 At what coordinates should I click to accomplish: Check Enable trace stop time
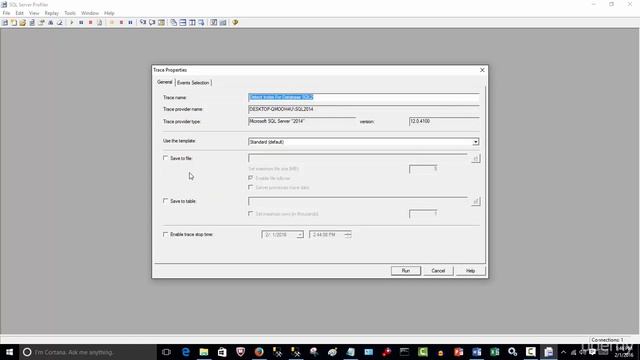[165, 234]
